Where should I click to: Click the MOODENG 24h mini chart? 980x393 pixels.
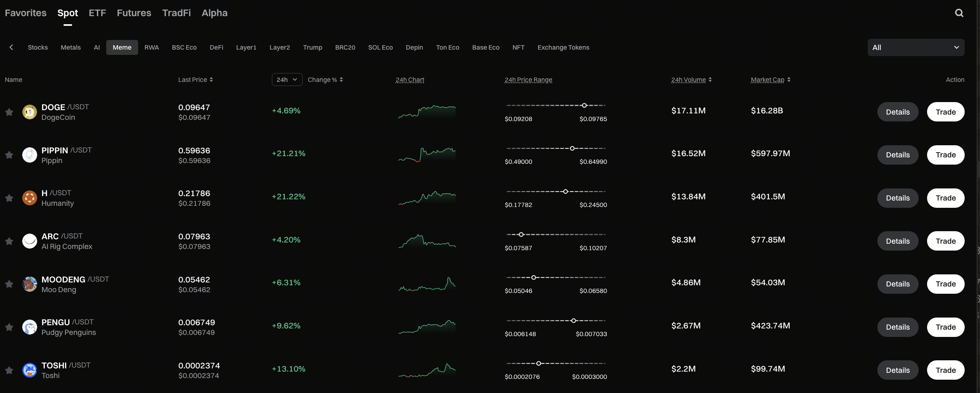coord(427,284)
